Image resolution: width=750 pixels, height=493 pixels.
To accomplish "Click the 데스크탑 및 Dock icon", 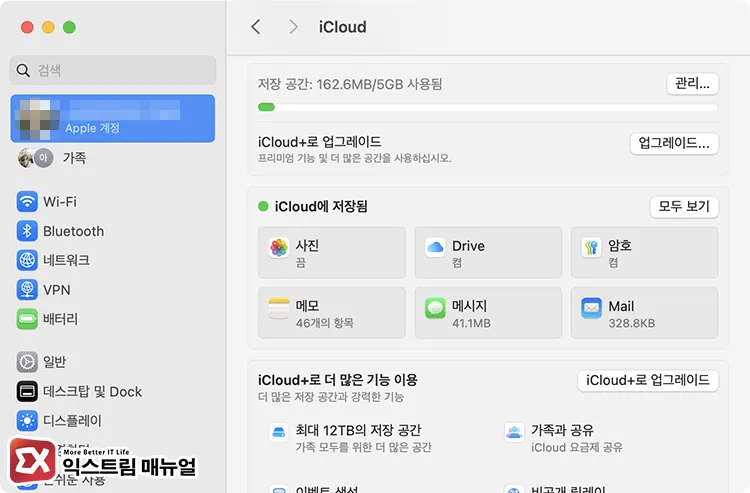I will pyautogui.click(x=27, y=391).
